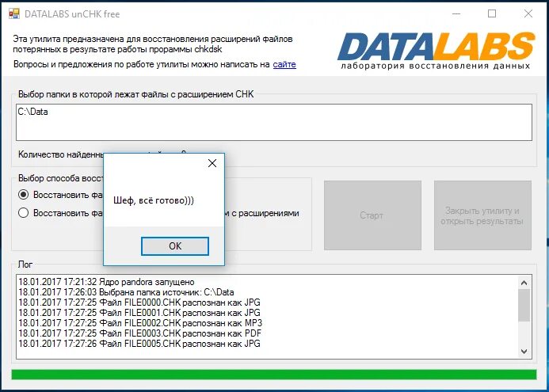Minimize the DATALABS unCHK window
The image size is (549, 392).
point(456,14)
